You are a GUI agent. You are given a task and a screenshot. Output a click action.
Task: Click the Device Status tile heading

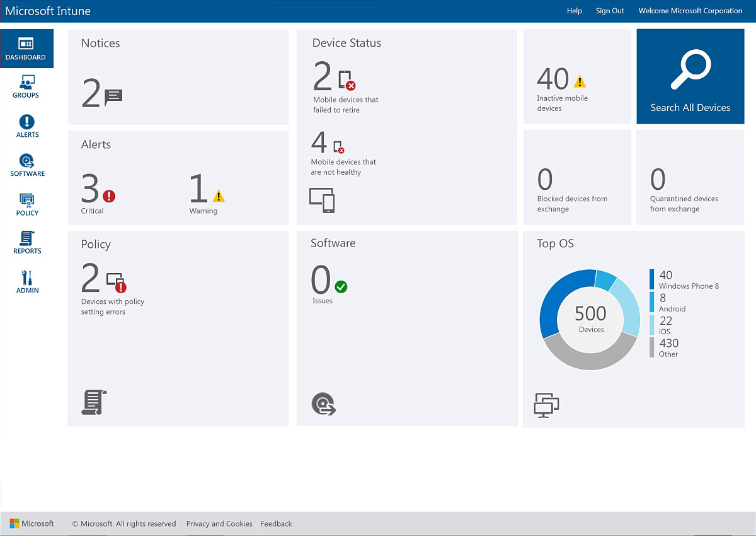click(x=346, y=43)
